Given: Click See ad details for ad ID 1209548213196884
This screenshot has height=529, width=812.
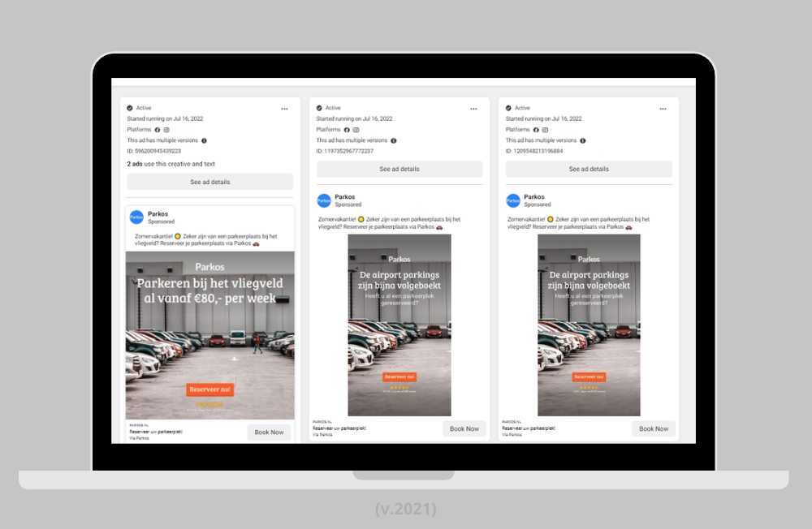Looking at the screenshot, I should coord(589,170).
